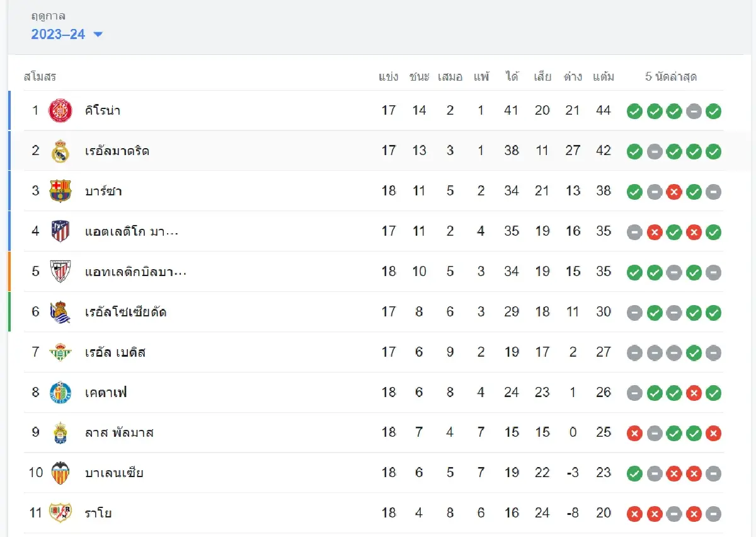The image size is (756, 537).
Task: Click Las Palmas' first red loss indicator
Action: (634, 434)
